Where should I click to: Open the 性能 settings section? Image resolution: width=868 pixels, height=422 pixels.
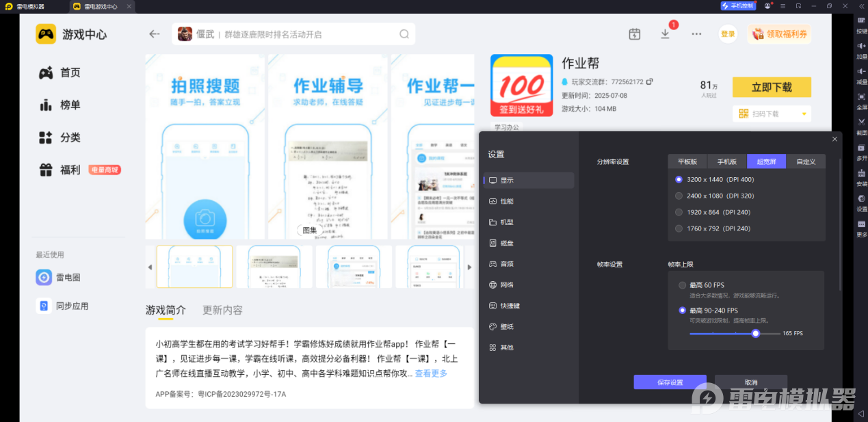506,201
